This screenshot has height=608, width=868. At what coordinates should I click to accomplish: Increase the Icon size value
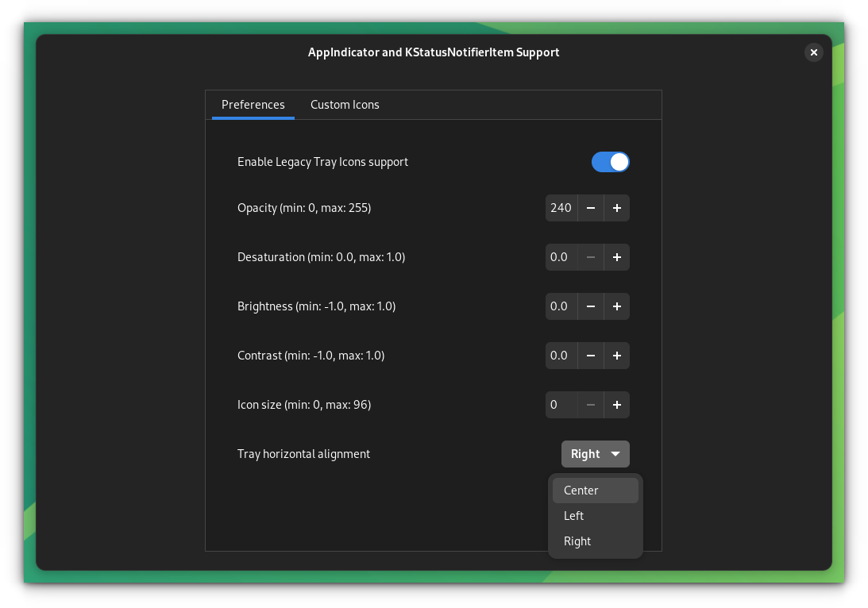(x=617, y=405)
